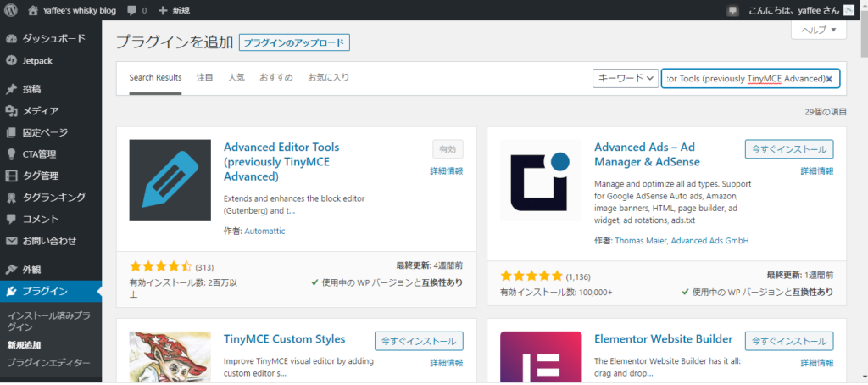Screen dimensions: 868x385
Task: Click the pages icon beside 固定ページ
Action: 11,132
